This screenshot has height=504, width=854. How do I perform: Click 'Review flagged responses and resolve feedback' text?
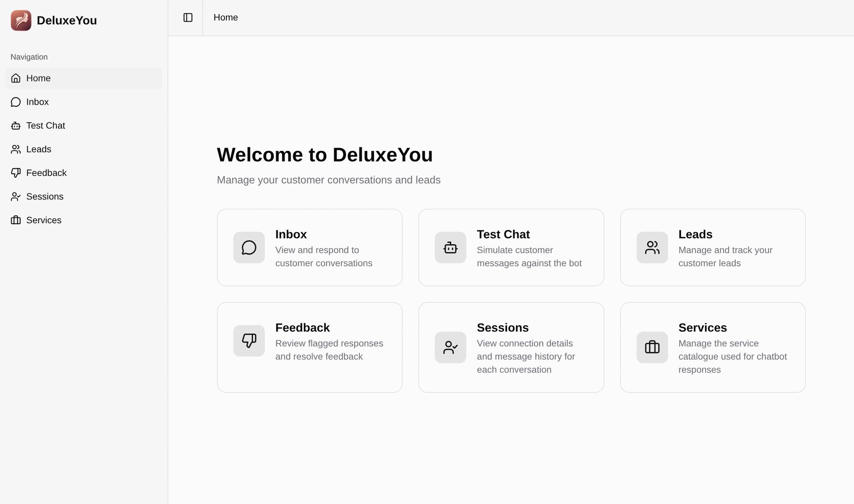(x=329, y=350)
